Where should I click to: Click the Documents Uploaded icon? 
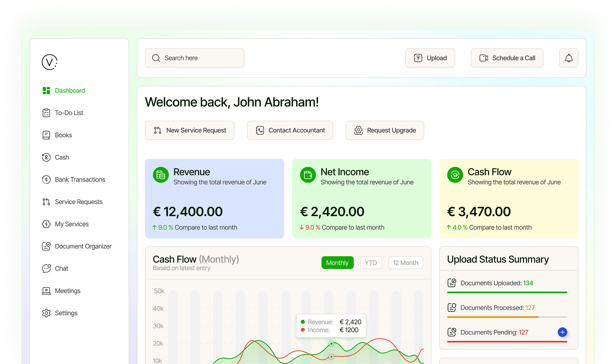[452, 283]
